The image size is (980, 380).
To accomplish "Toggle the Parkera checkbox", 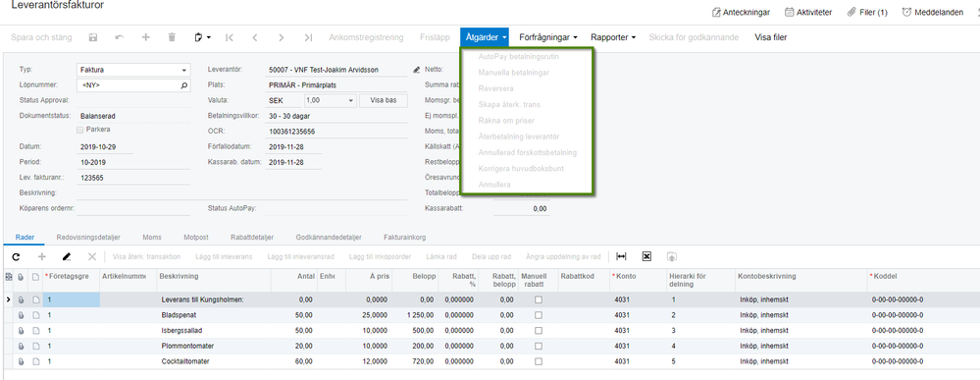I will coord(79,130).
